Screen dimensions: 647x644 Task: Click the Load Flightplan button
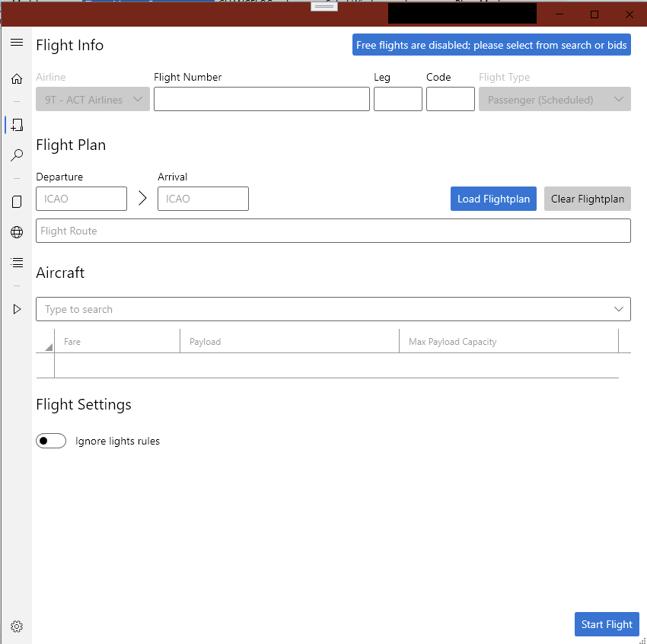point(493,199)
